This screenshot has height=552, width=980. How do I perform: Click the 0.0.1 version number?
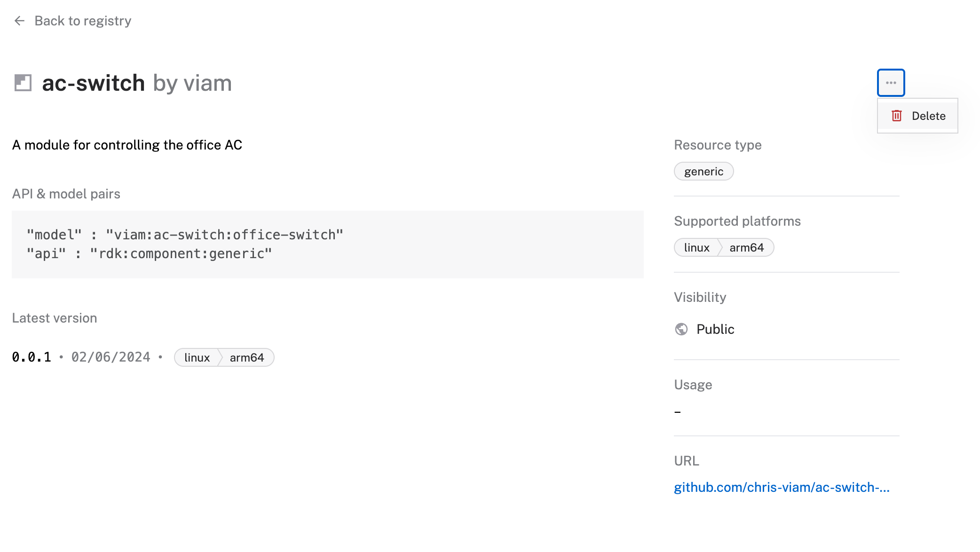32,357
